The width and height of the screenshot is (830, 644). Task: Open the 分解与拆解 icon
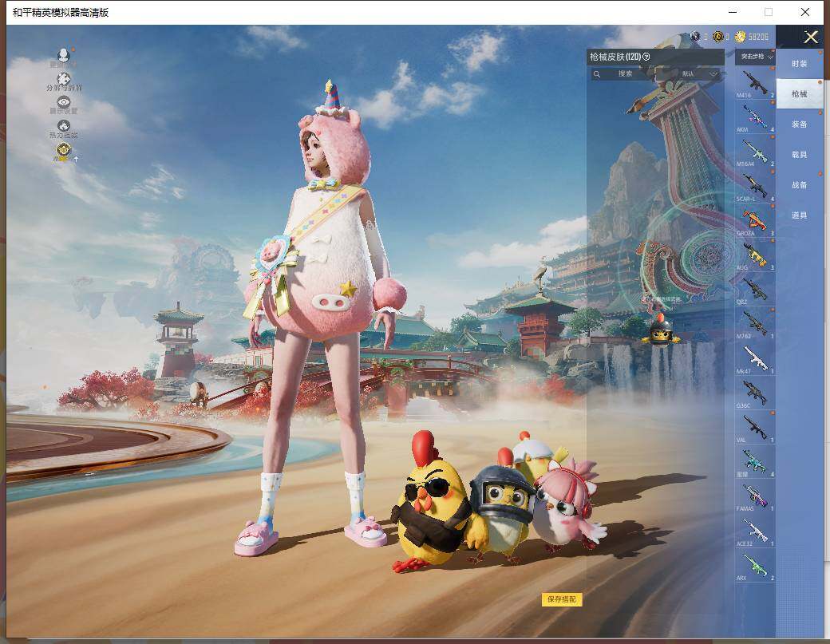coord(64,80)
